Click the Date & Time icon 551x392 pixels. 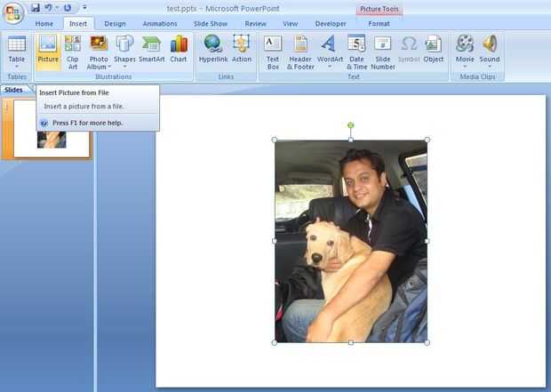[x=356, y=44]
